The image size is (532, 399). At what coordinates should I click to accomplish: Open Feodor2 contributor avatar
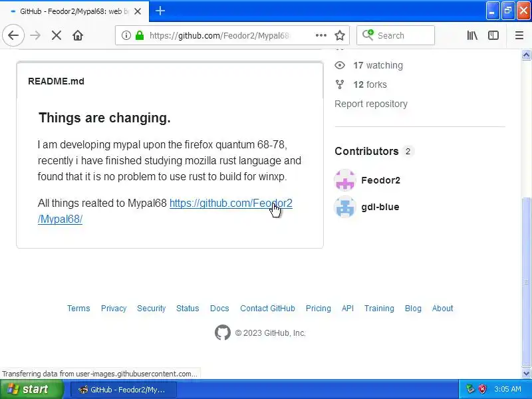[344, 180]
